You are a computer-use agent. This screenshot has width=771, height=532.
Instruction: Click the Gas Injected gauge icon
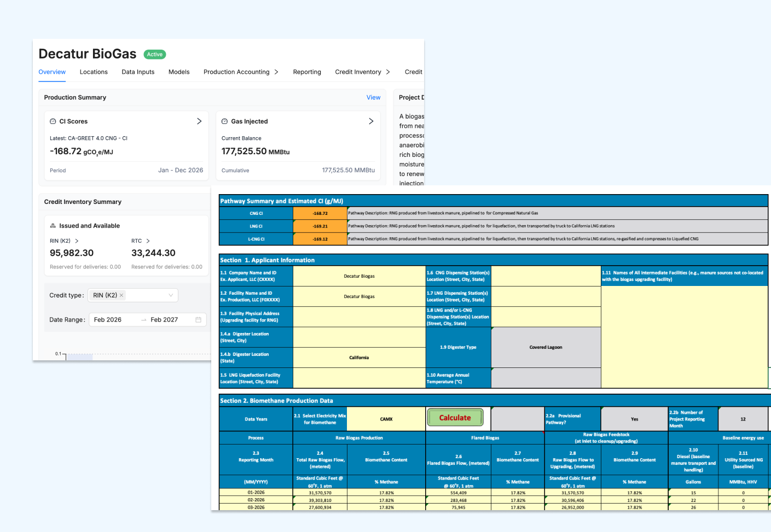tap(224, 121)
